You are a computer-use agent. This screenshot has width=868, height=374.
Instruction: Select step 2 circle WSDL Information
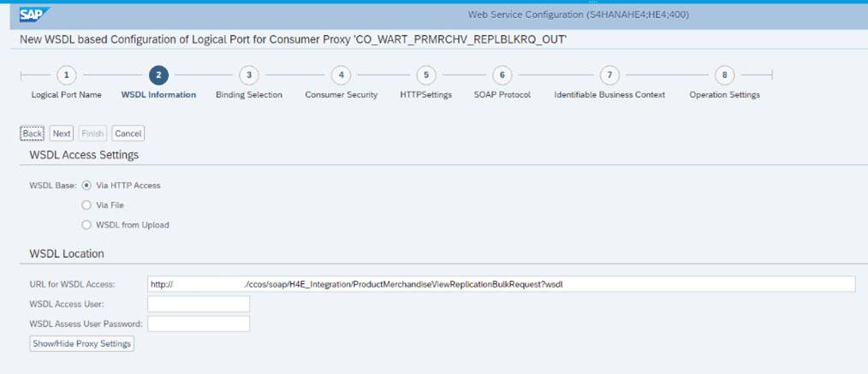159,74
